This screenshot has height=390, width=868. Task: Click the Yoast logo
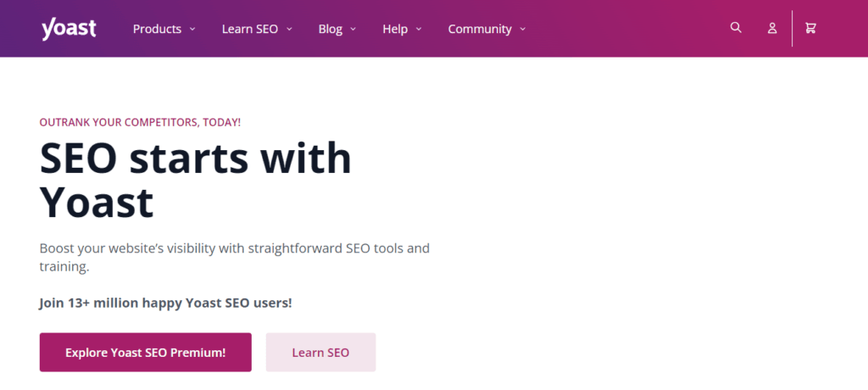pos(69,29)
